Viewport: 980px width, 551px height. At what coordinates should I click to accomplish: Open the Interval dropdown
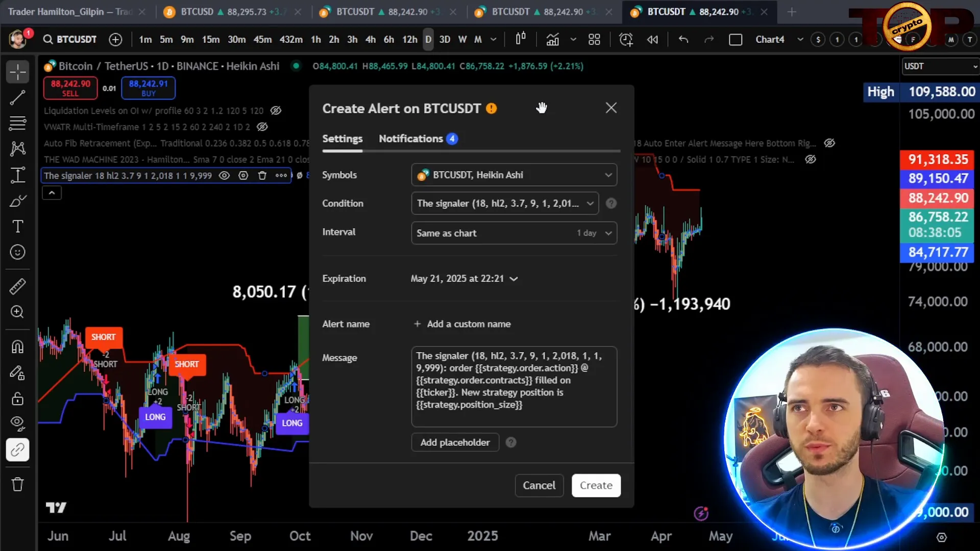click(514, 233)
